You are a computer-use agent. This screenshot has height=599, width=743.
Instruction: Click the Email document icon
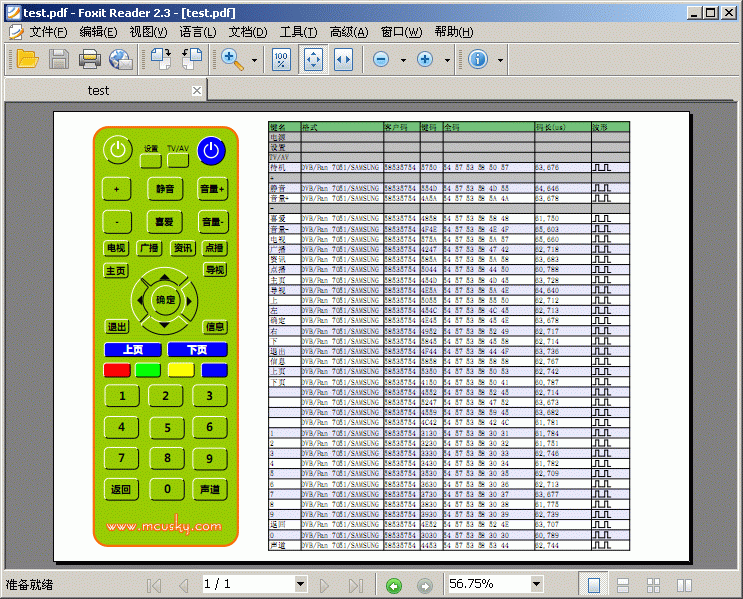pos(121,59)
